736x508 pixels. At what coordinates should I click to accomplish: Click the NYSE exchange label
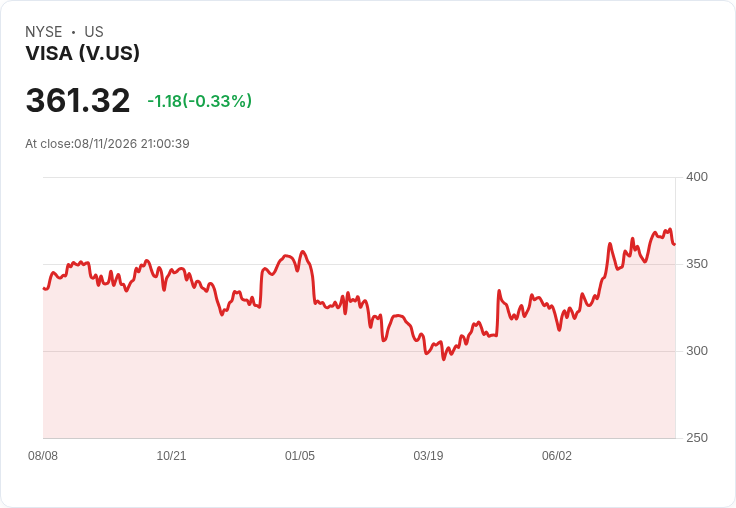44,32
